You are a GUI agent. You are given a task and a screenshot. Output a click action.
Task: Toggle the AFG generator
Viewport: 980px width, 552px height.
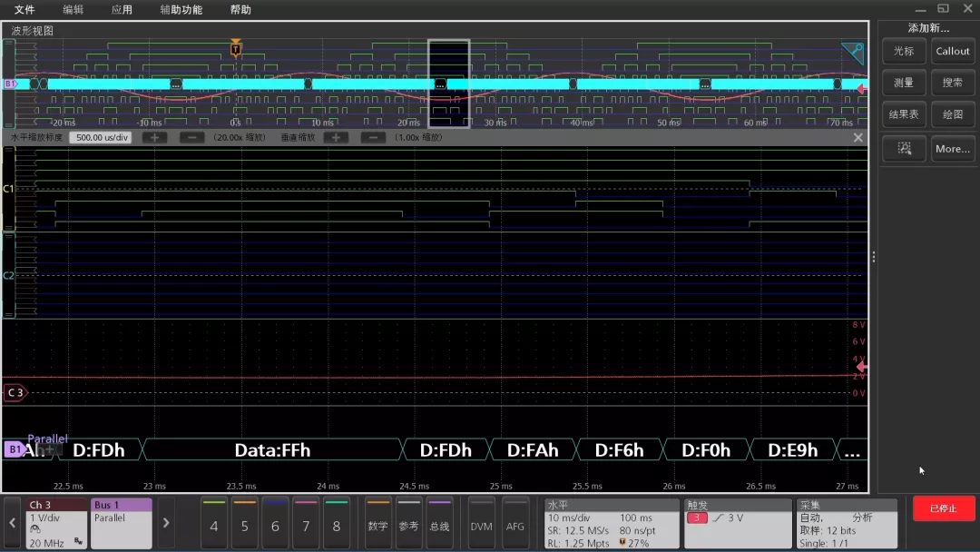click(515, 523)
